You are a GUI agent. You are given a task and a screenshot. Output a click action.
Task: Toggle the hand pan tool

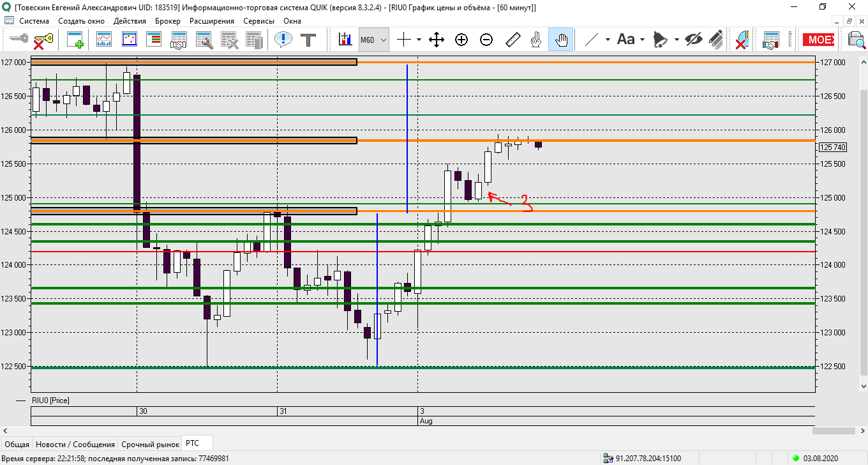[x=561, y=40]
